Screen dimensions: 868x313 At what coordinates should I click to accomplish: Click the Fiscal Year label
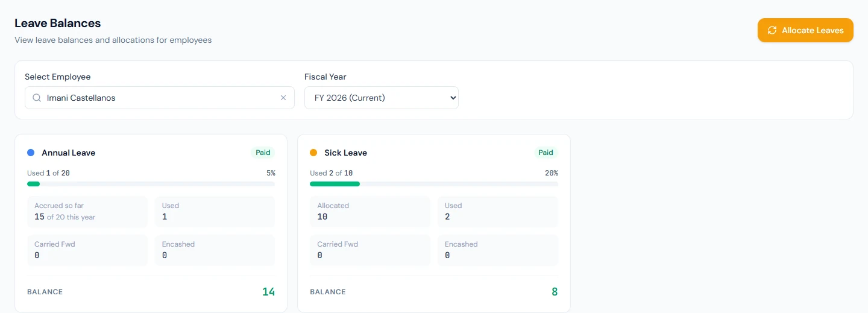point(325,77)
